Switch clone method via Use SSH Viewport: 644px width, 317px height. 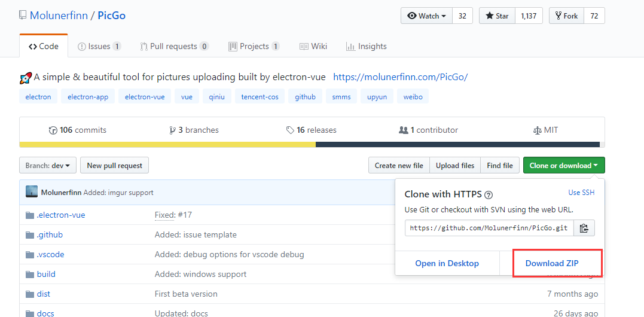[x=581, y=192]
